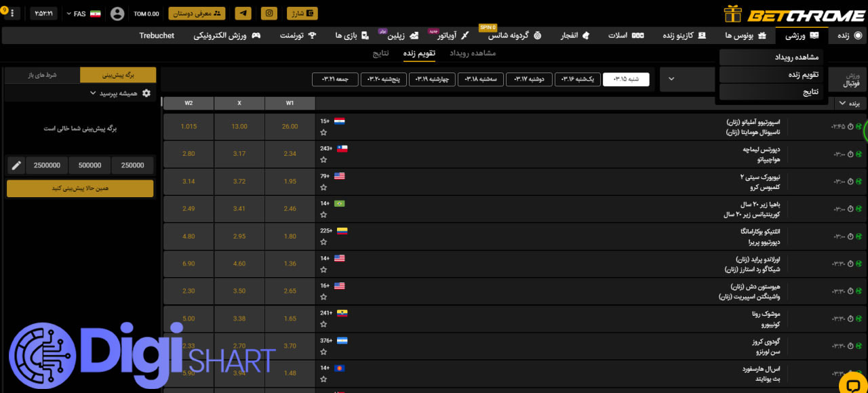The width and height of the screenshot is (868, 393).
Task: Click the yellow Charge wallet button
Action: coord(301,14)
